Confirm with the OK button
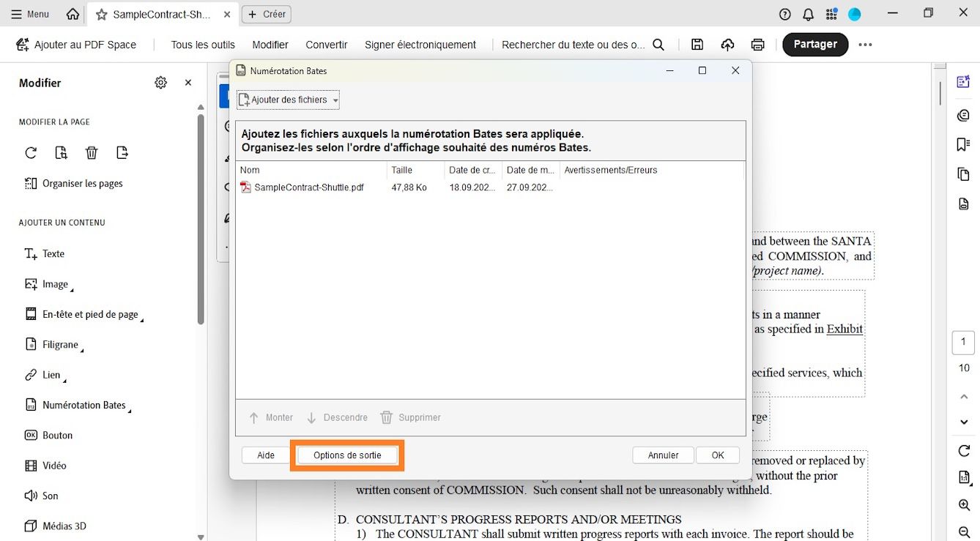Image resolution: width=980 pixels, height=541 pixels. [x=717, y=455]
